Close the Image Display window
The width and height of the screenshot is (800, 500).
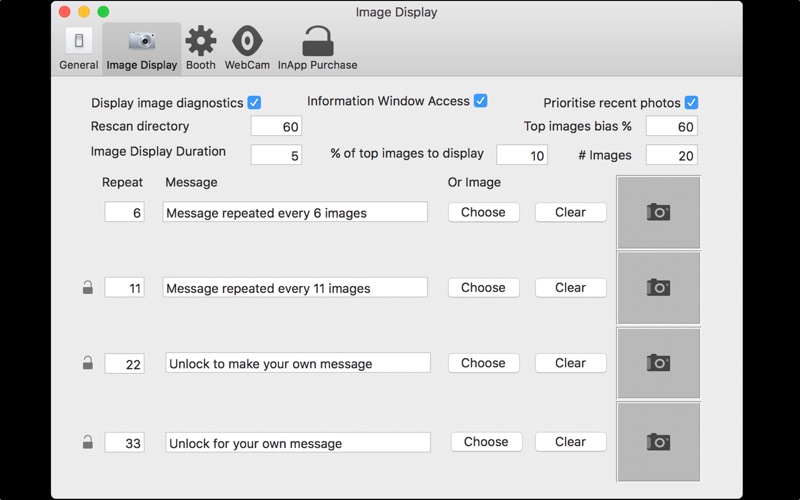point(65,12)
